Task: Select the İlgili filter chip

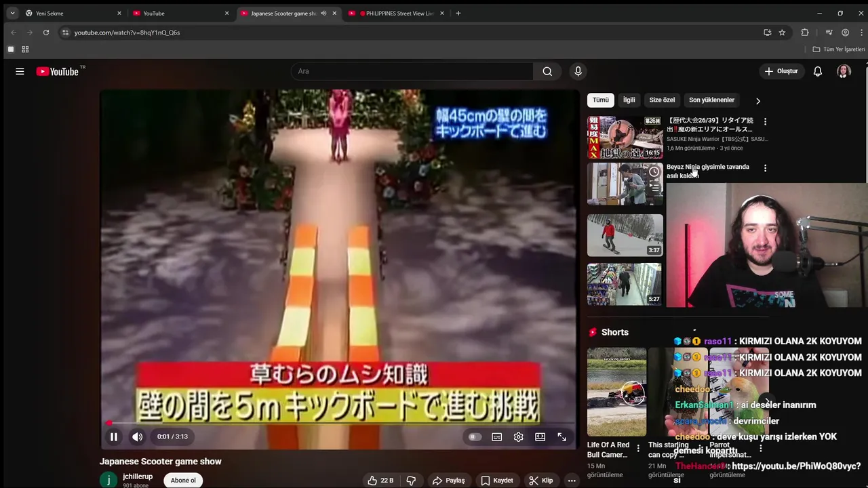Action: tap(629, 100)
